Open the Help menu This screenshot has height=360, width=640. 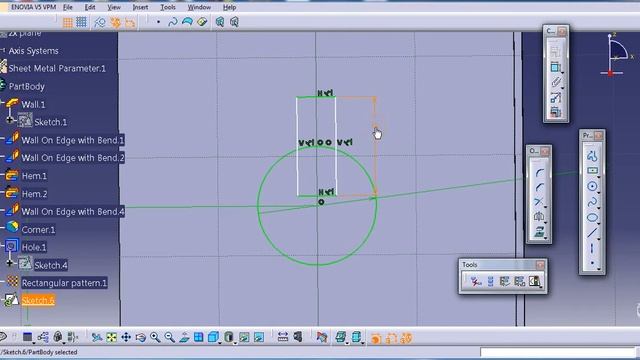tap(229, 7)
